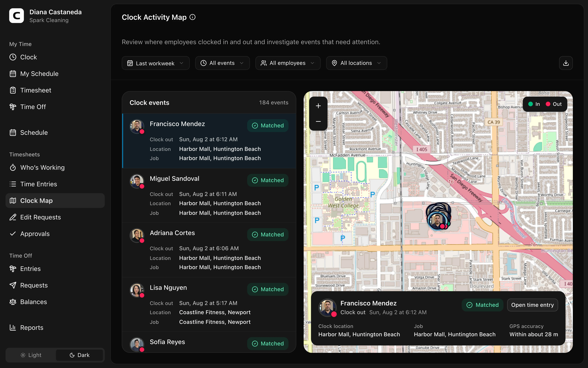
Task: Click Matched badge on Adriana Cortes row
Action: pos(268,235)
